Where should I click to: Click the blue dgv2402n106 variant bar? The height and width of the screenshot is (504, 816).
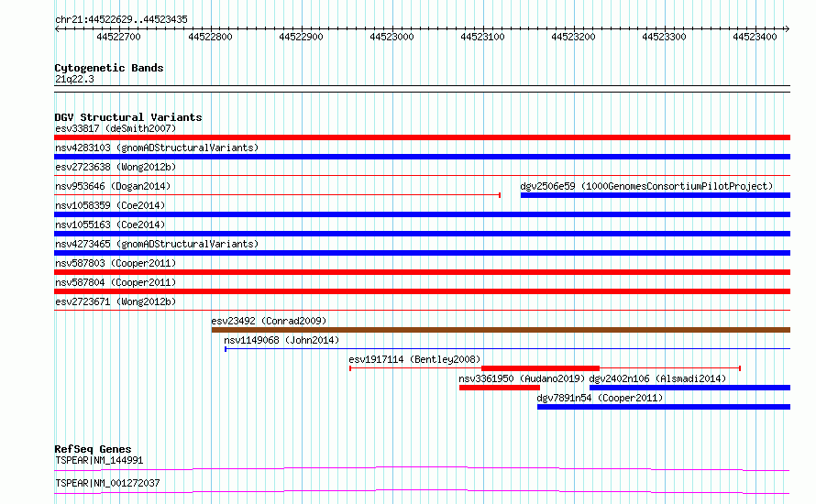tap(689, 388)
